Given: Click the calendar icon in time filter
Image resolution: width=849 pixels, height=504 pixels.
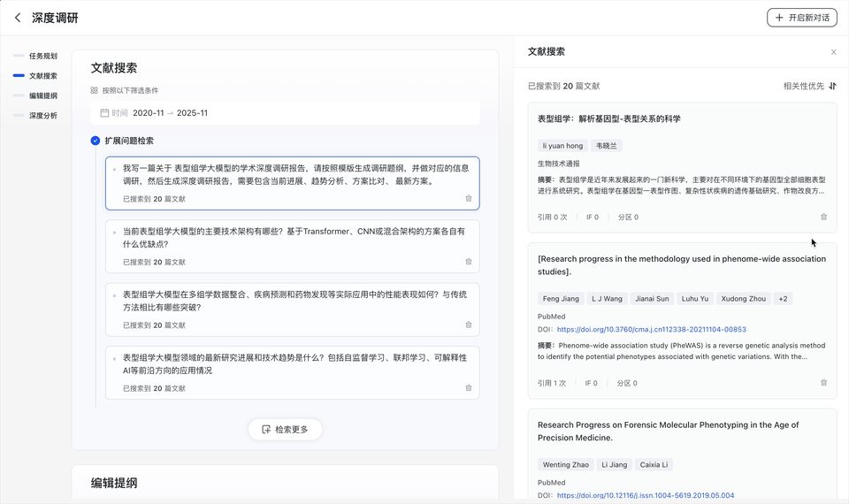Looking at the screenshot, I should (x=104, y=113).
